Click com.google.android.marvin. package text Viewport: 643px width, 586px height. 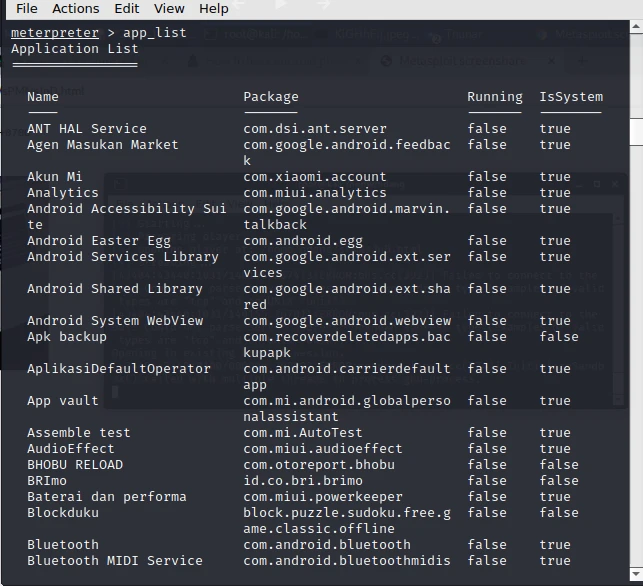347,209
